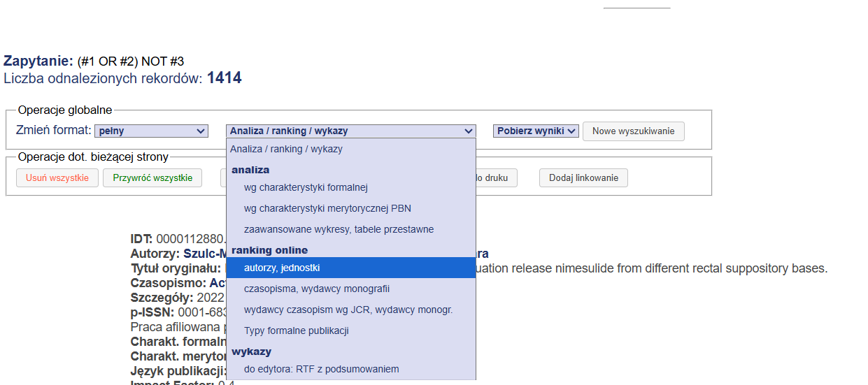The width and height of the screenshot is (868, 385).
Task: Pick "Typy formalne publikacji" from the list
Action: (296, 330)
